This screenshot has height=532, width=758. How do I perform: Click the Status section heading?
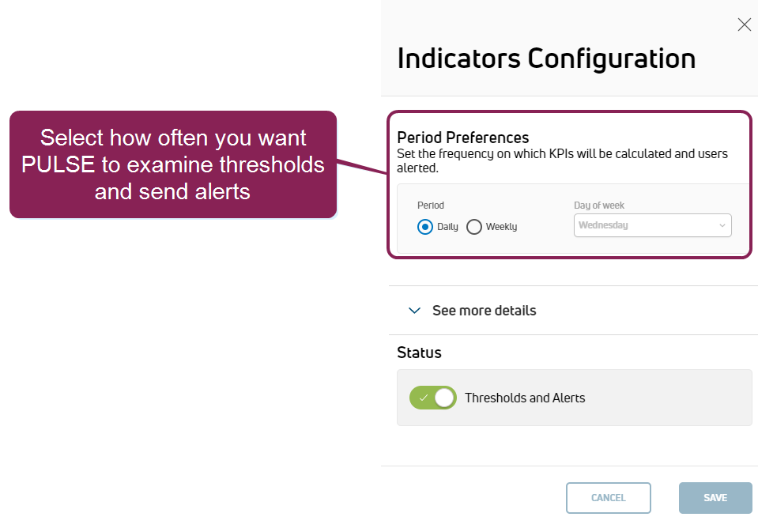[419, 353]
